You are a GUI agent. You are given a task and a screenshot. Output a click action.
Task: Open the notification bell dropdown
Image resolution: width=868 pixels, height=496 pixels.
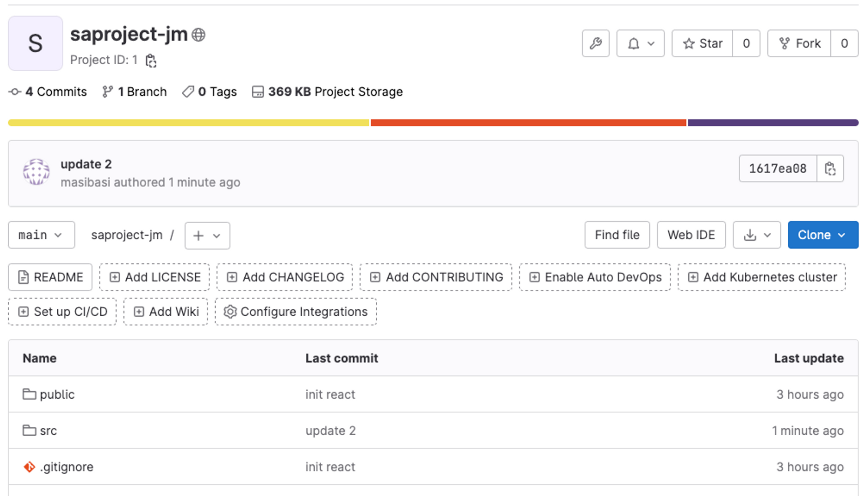point(640,43)
